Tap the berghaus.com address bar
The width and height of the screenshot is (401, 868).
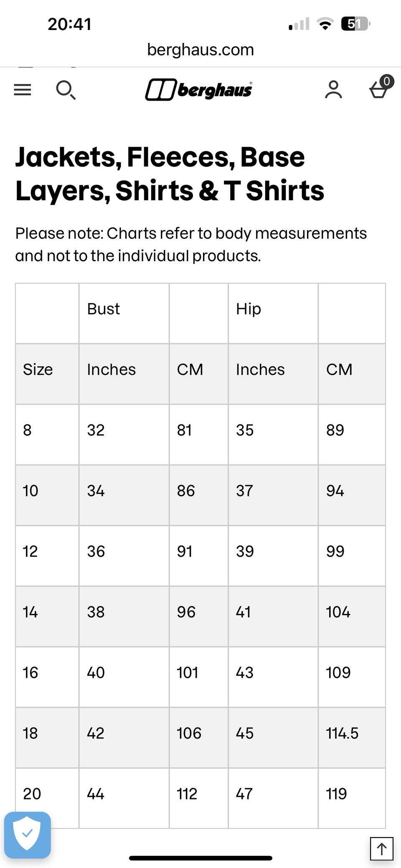pyautogui.click(x=200, y=50)
